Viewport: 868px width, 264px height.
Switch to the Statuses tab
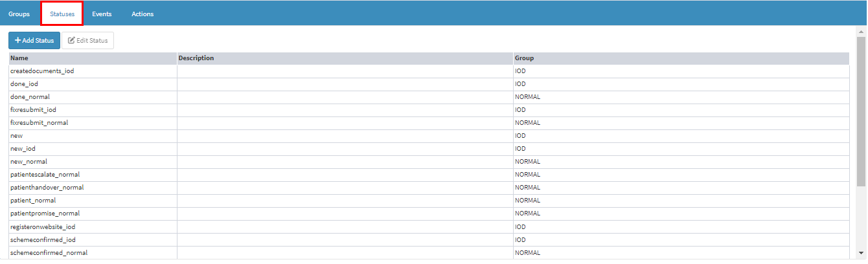(x=62, y=14)
